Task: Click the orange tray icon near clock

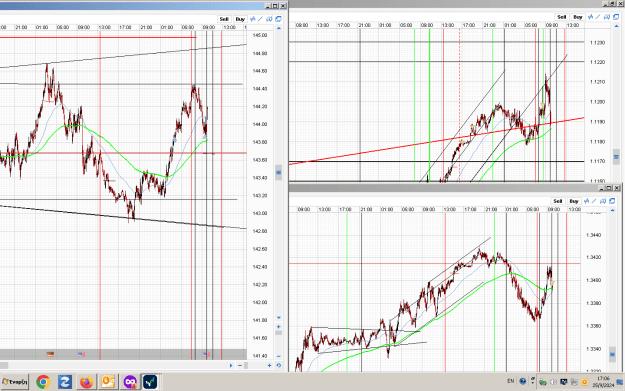Action: pos(584,382)
